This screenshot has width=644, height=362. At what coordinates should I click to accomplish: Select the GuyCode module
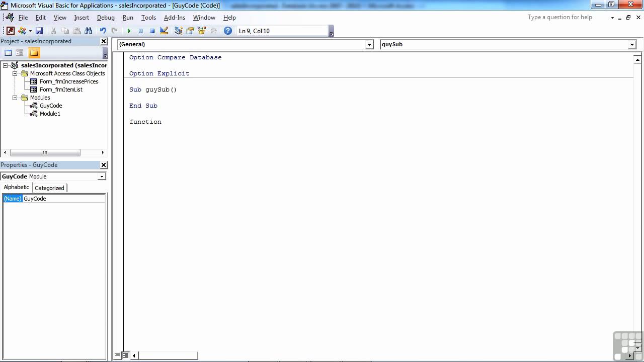(x=51, y=106)
